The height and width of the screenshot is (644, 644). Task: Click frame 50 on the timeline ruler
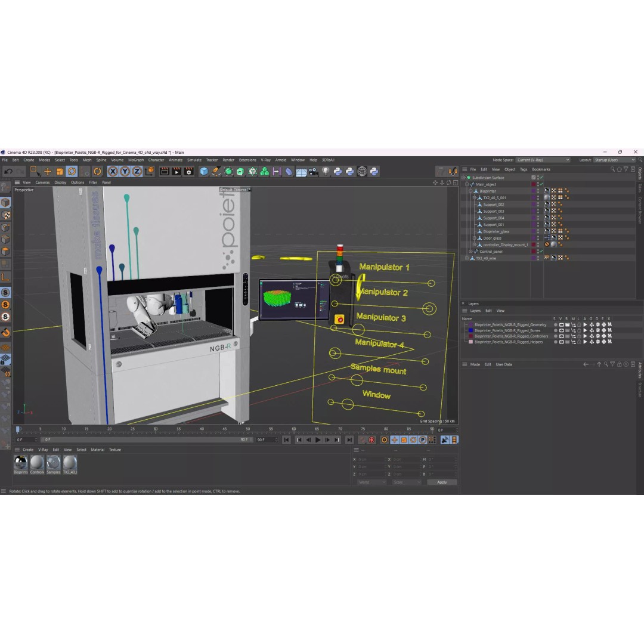point(247,429)
